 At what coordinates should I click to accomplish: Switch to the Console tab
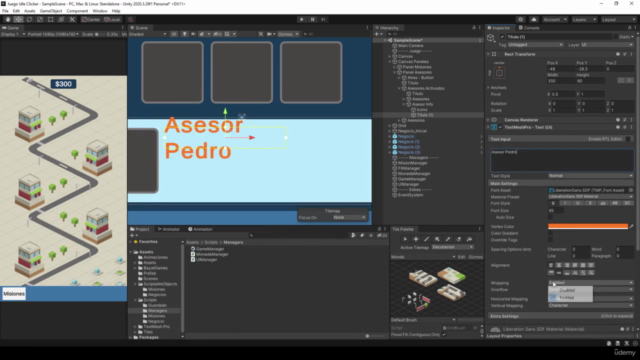click(529, 28)
